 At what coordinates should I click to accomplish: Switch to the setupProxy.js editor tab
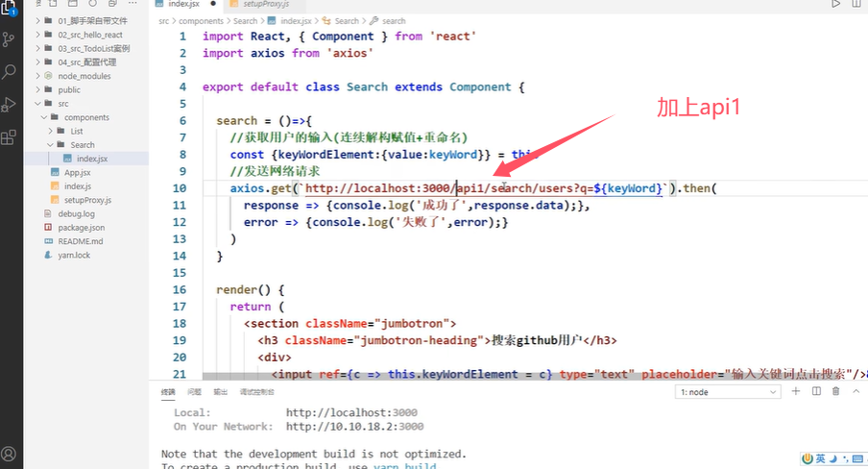click(266, 4)
